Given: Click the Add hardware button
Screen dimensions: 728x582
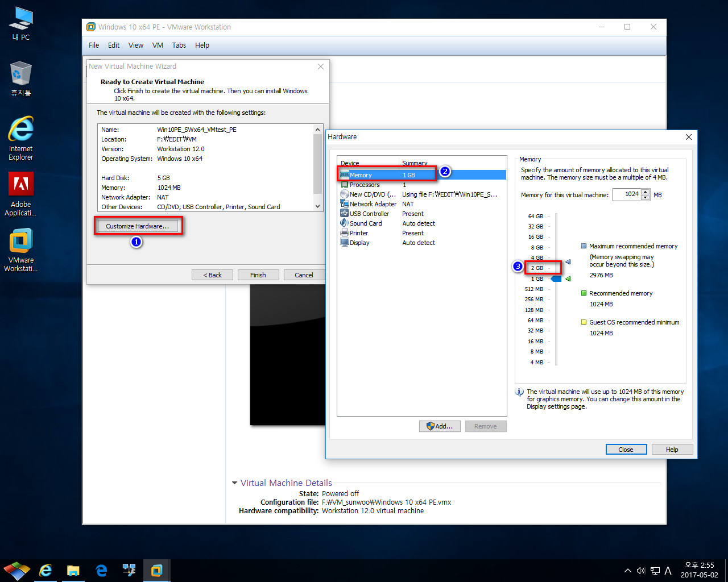Looking at the screenshot, I should tap(440, 426).
